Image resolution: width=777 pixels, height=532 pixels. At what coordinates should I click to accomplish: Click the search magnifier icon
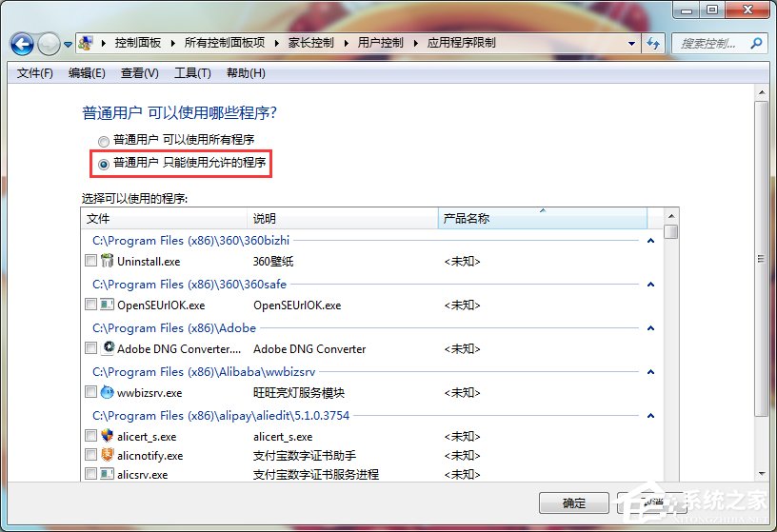[x=756, y=44]
